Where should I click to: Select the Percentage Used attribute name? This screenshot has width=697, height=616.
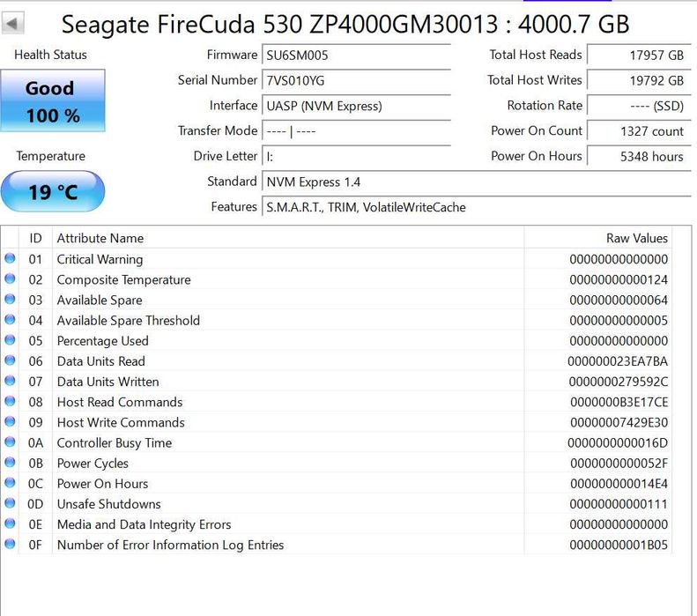[103, 341]
